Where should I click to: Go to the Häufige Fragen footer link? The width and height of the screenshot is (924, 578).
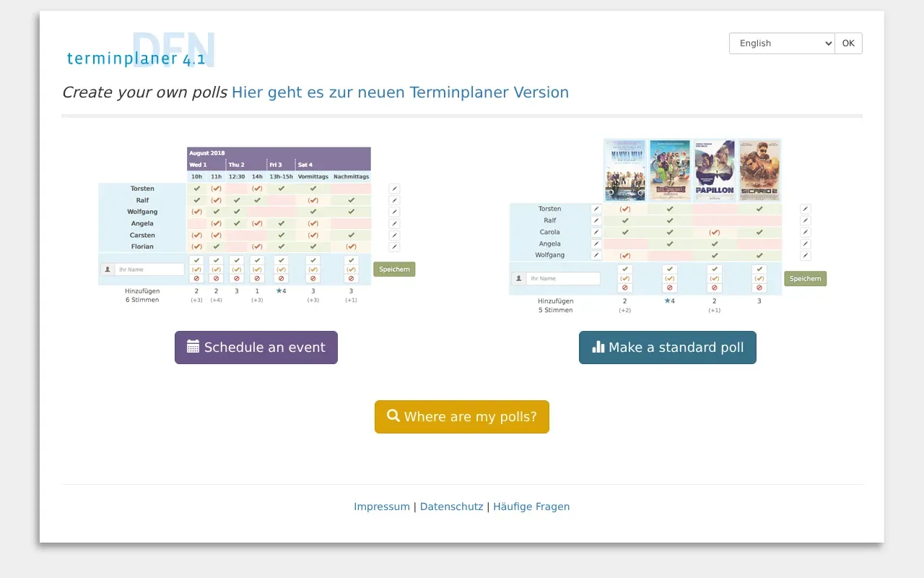(x=531, y=506)
